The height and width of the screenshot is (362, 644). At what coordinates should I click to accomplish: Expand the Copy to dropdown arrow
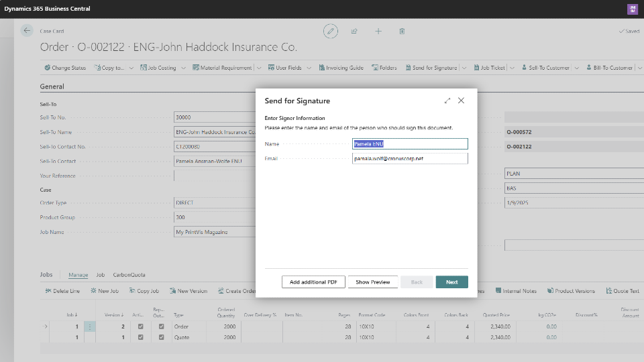(131, 68)
